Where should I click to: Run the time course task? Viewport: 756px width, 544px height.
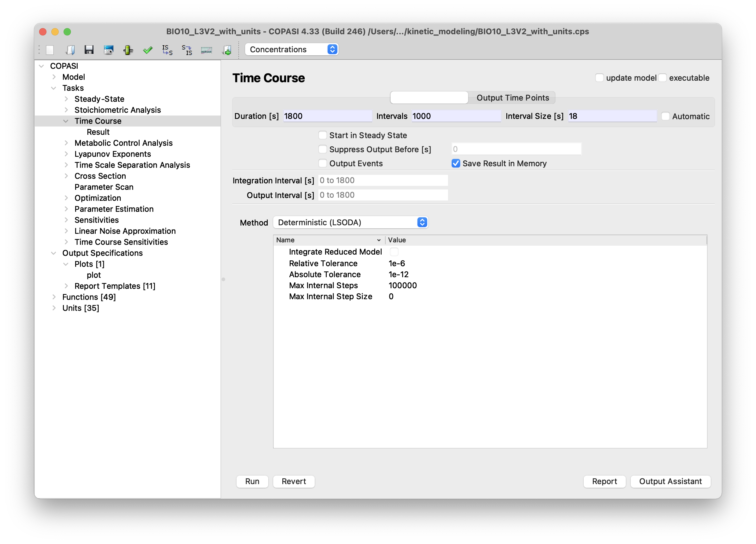coord(252,481)
